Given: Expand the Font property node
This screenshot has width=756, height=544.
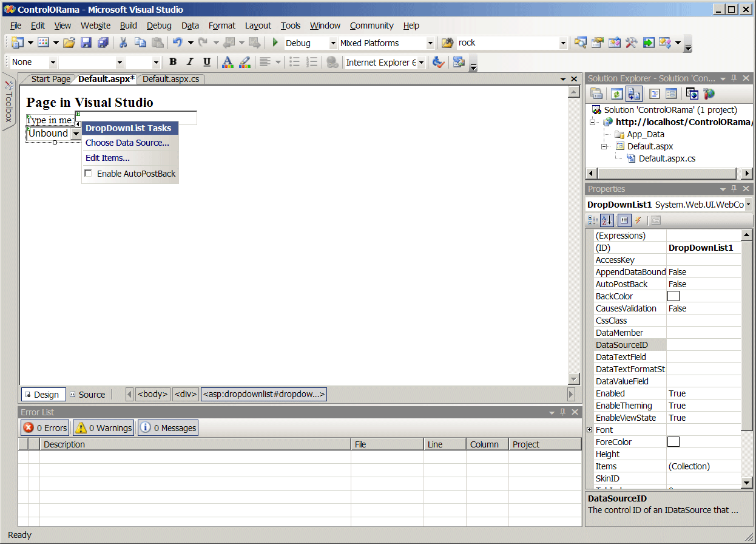Looking at the screenshot, I should (x=589, y=430).
